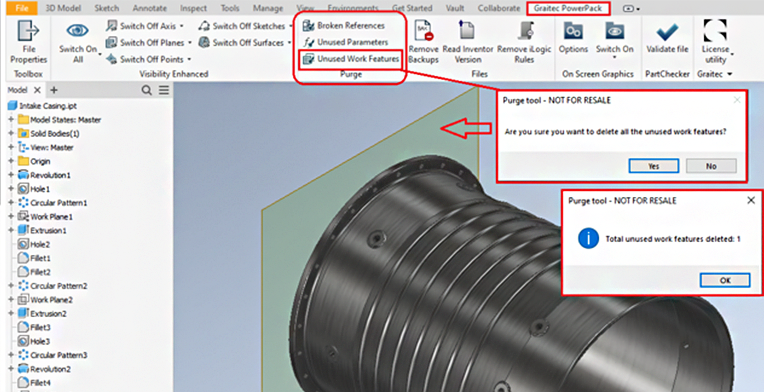Expand the Origin folder node
The image size is (764, 392).
tap(11, 161)
